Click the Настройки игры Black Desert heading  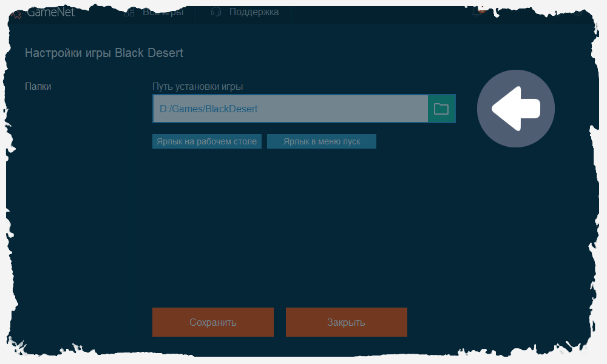104,53
